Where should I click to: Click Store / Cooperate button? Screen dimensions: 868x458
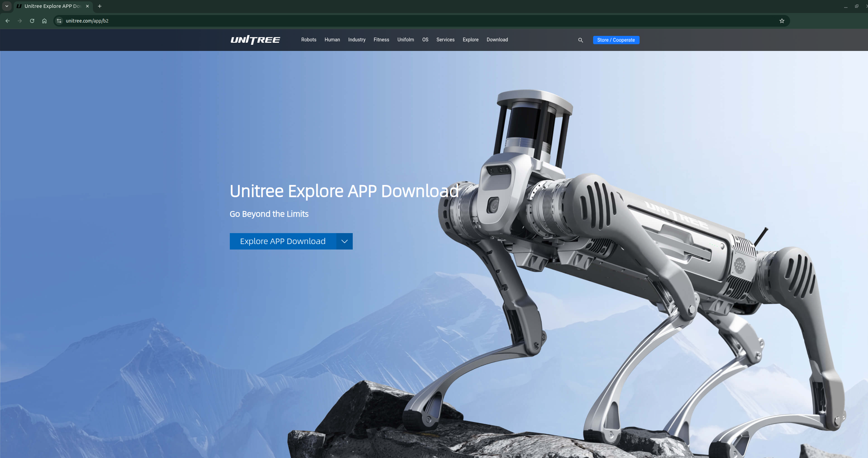[616, 40]
